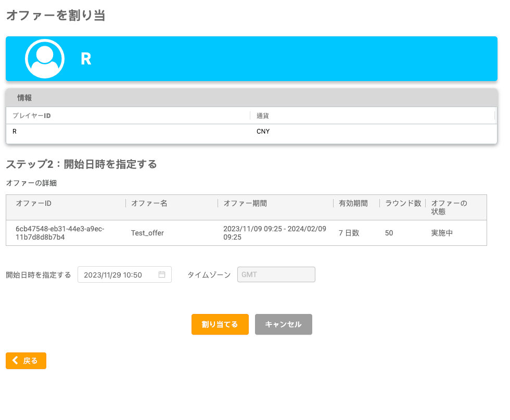Select the オファーの状態 column header
Screen dimensions: 510x420
(449, 207)
